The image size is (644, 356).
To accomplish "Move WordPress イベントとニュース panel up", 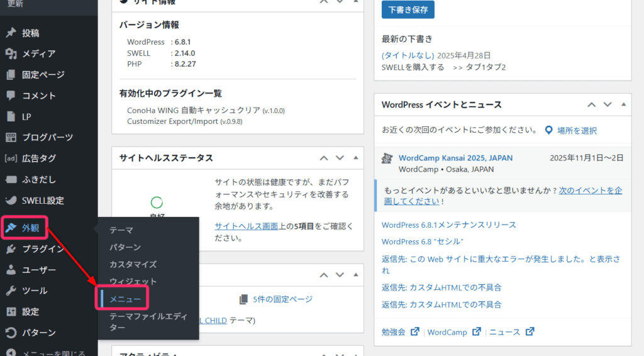I will [591, 104].
